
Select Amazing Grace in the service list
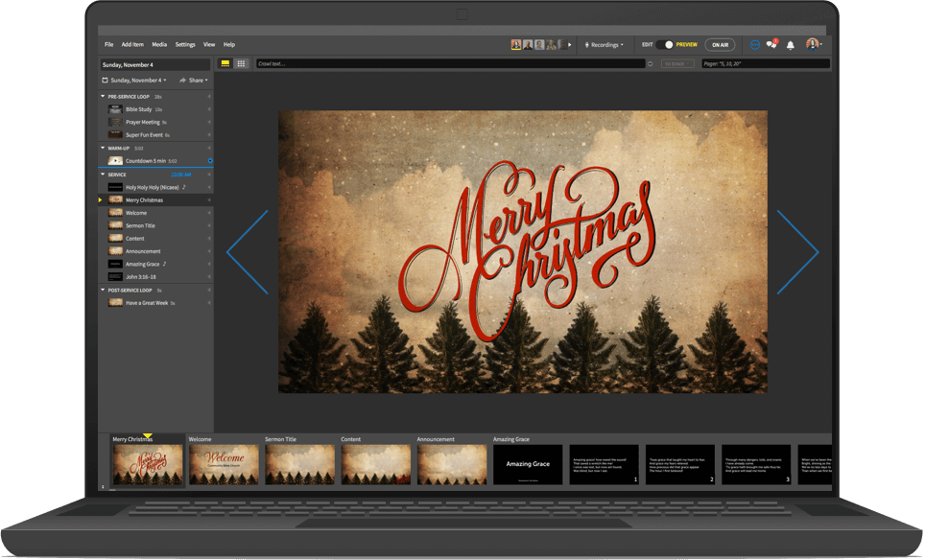click(x=143, y=264)
